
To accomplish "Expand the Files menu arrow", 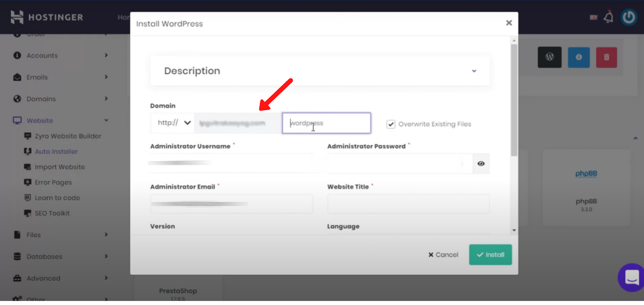I will pos(106,234).
